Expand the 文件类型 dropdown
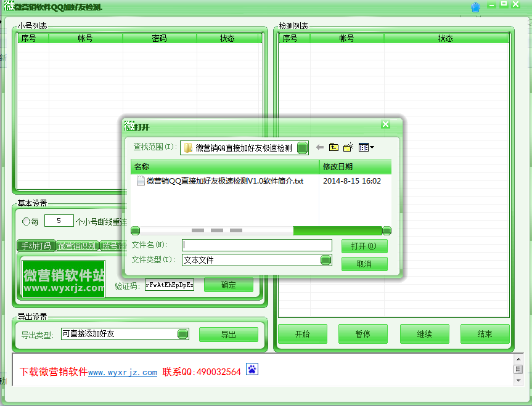 (325, 260)
